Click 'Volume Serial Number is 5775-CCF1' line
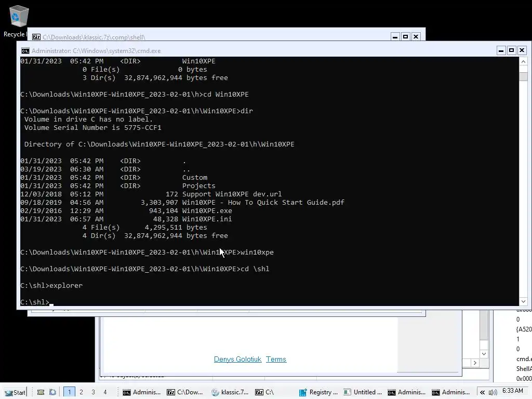 [x=92, y=128]
